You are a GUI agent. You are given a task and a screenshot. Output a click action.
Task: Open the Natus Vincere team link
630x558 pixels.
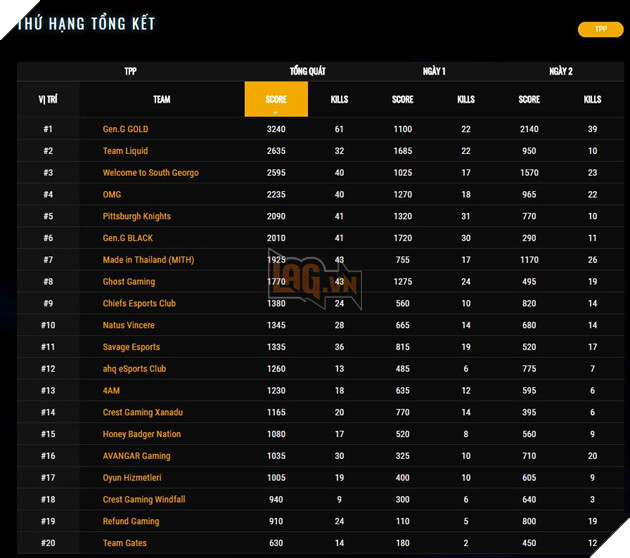[x=129, y=325]
